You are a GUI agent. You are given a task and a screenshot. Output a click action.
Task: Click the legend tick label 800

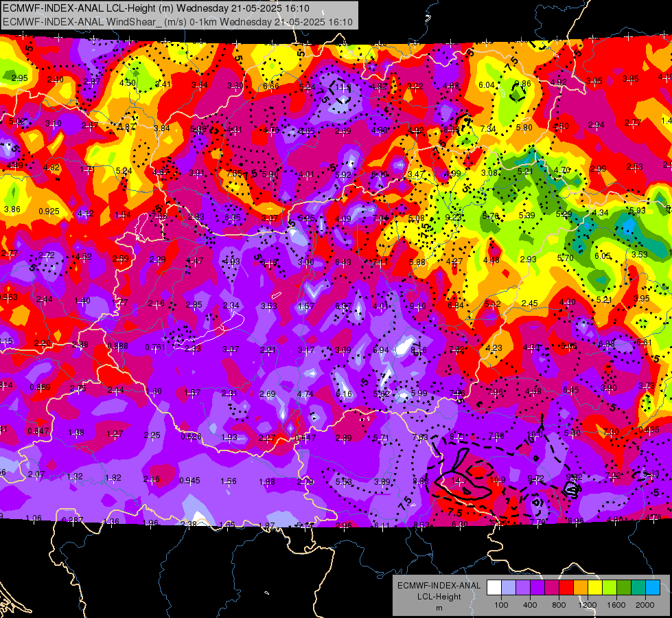click(x=559, y=605)
